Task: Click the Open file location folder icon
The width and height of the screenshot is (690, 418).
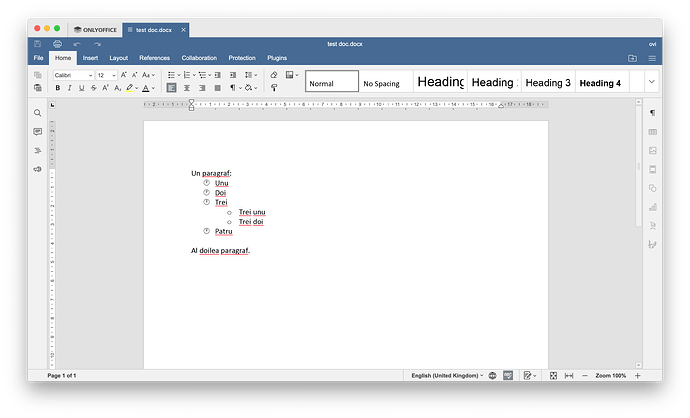Action: 632,58
